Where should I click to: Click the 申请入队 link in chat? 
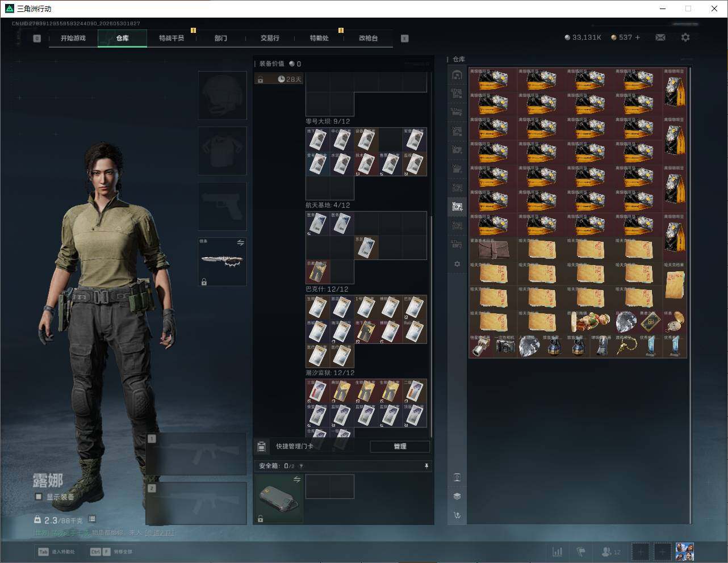coord(161,533)
